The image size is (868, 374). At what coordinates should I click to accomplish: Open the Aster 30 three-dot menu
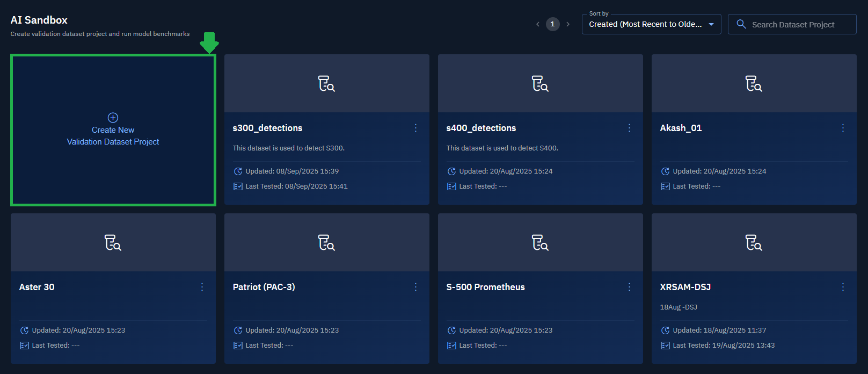(202, 287)
